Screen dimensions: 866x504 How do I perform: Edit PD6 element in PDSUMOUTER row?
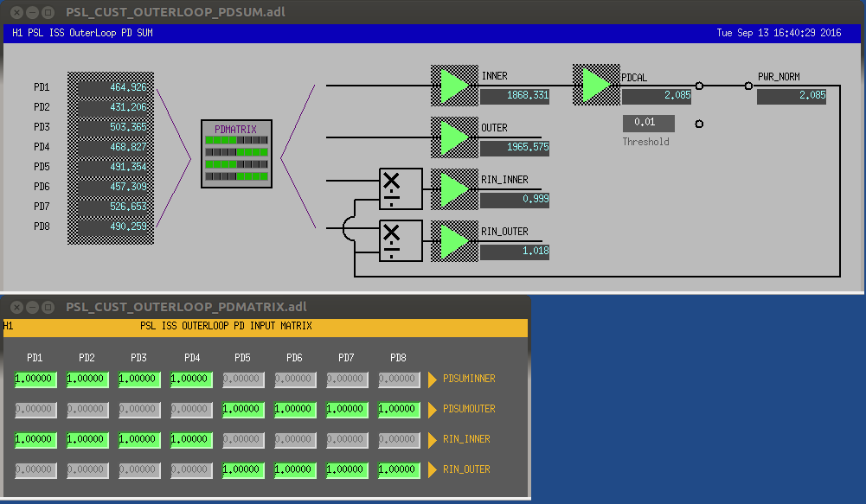pyautogui.click(x=295, y=410)
